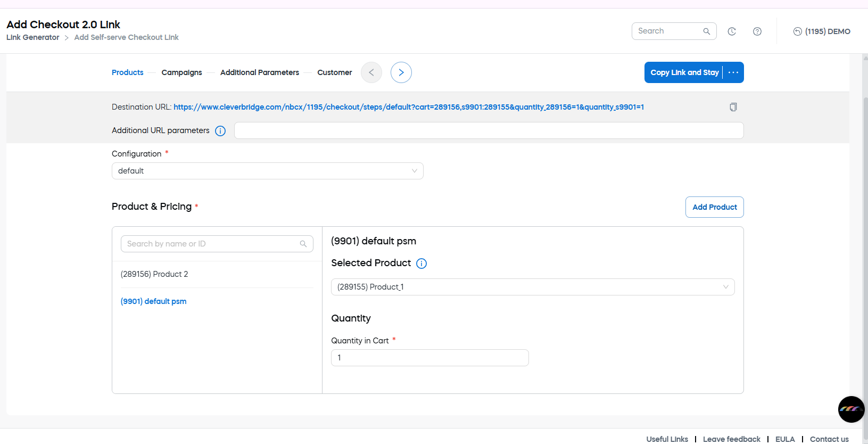Open the floating chat widget icon
The image size is (868, 444).
point(850,409)
